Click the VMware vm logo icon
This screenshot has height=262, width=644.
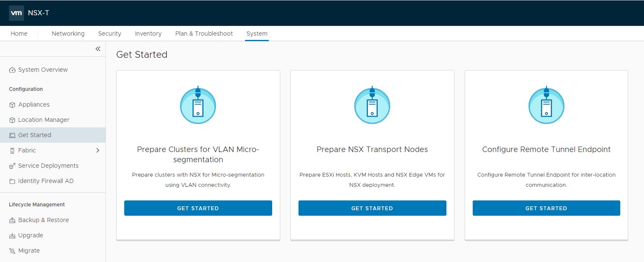click(17, 13)
